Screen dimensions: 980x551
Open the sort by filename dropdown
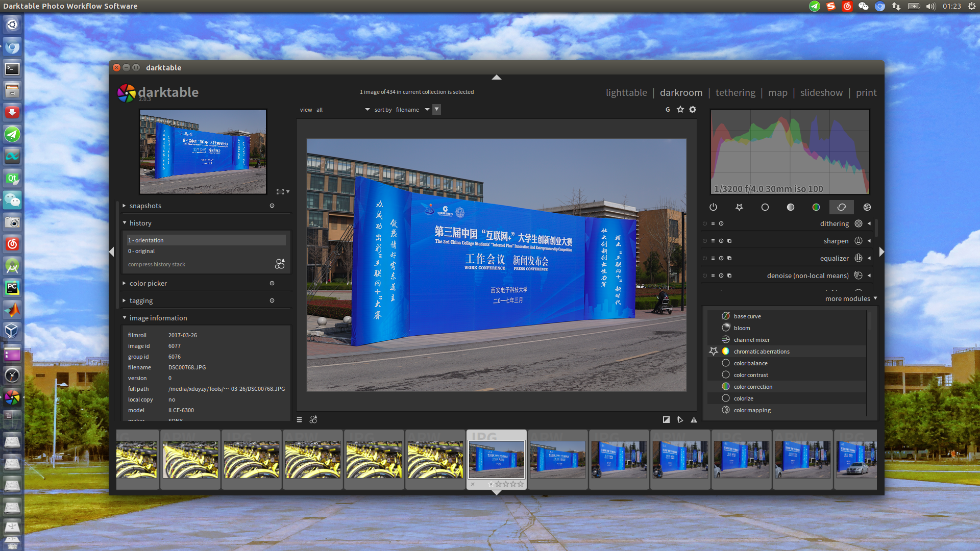pyautogui.click(x=412, y=110)
